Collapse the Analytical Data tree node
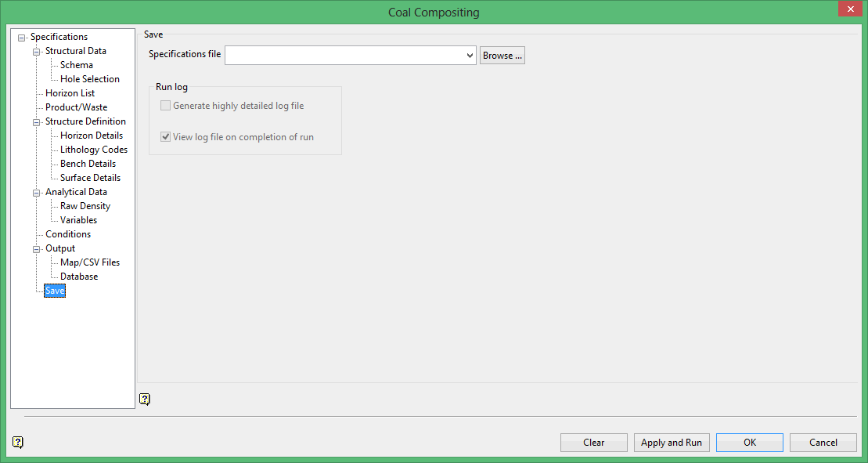The image size is (868, 463). point(37,193)
